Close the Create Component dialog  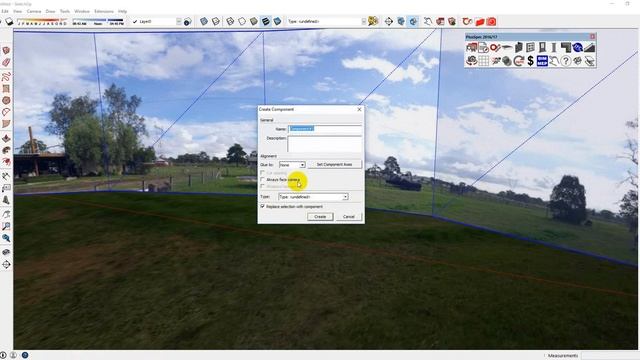pos(359,109)
